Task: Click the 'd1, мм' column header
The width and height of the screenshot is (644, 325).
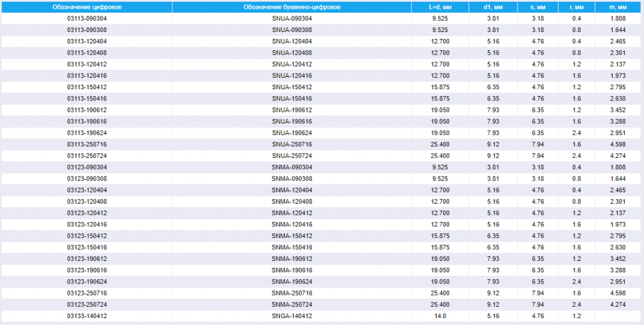Action: click(493, 7)
